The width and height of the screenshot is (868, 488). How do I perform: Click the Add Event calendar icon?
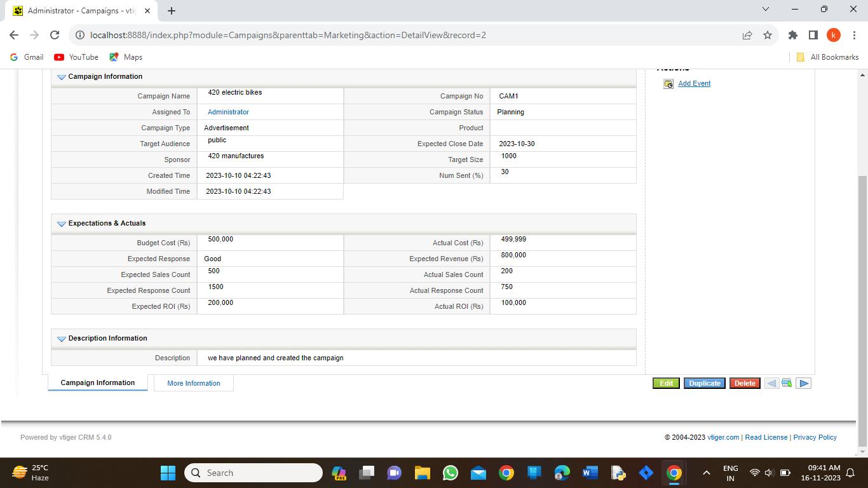tap(668, 83)
